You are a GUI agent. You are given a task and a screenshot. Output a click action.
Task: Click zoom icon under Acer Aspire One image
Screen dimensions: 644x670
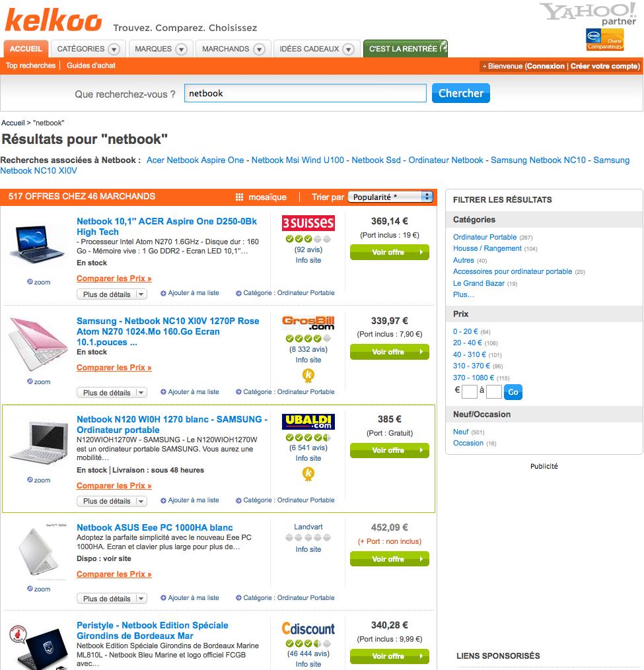[x=30, y=282]
